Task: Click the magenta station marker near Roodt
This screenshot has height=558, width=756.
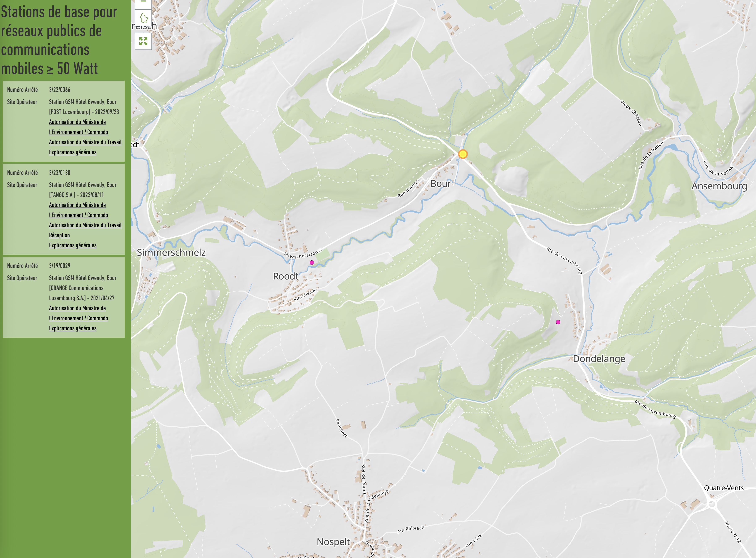Action: tap(312, 262)
